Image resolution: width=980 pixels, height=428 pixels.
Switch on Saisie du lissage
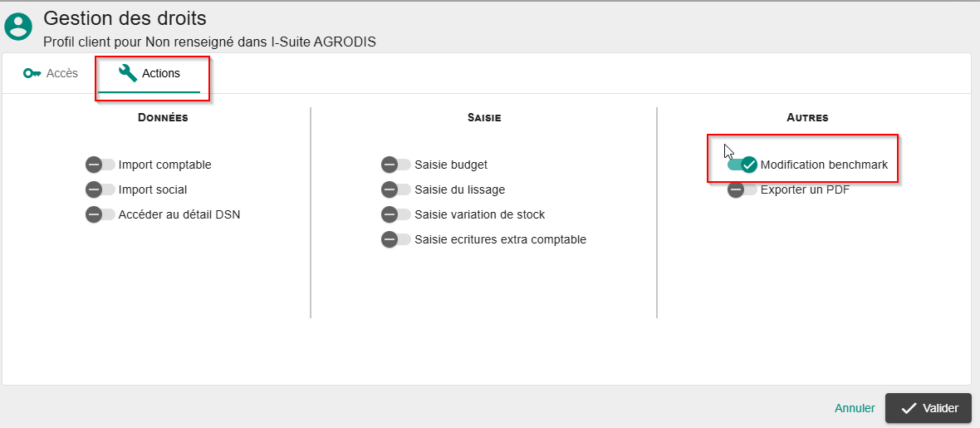pos(396,189)
